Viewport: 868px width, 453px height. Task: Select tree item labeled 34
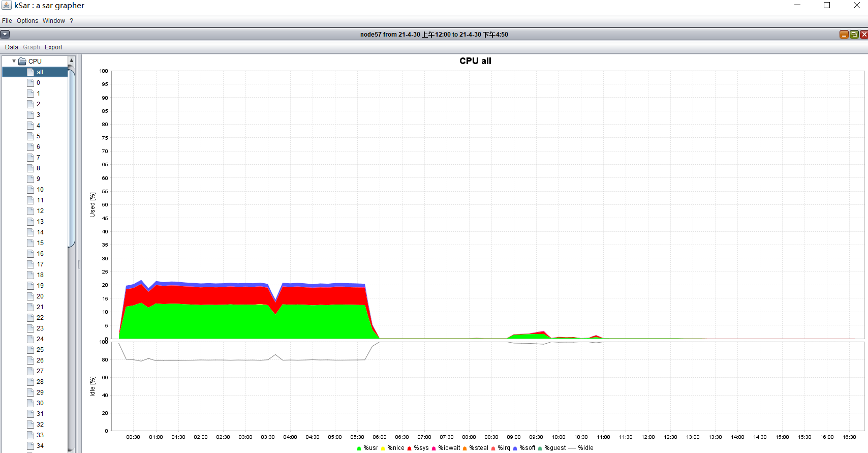tap(40, 445)
